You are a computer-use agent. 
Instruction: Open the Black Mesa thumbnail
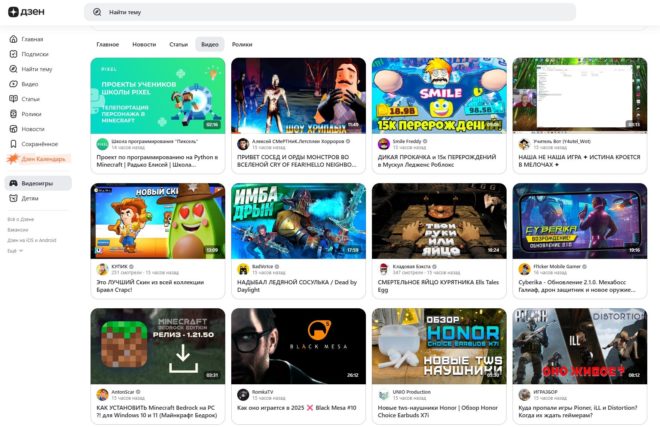pos(298,346)
